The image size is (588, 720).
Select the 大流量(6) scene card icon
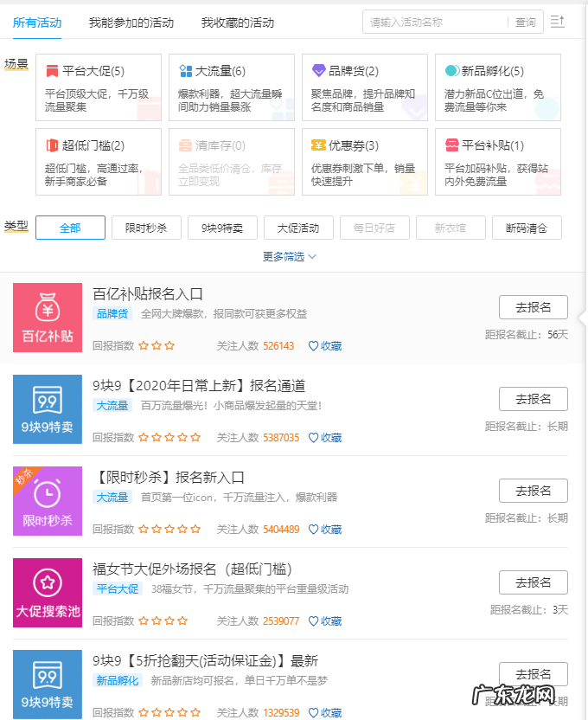[x=185, y=71]
